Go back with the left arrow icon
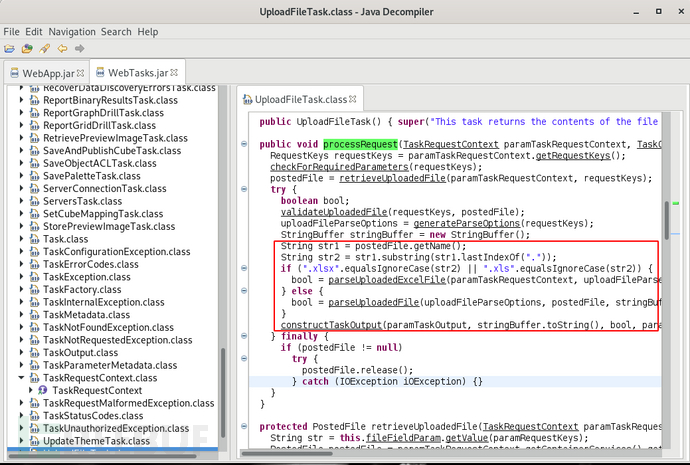 click(x=62, y=48)
